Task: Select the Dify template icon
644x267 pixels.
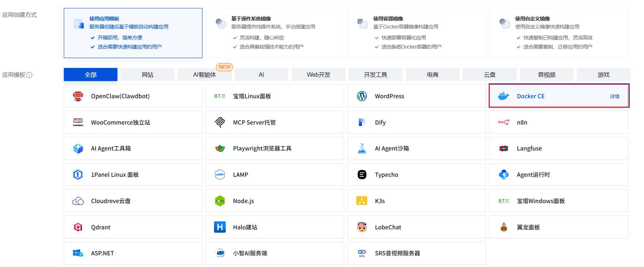Action: click(x=362, y=122)
